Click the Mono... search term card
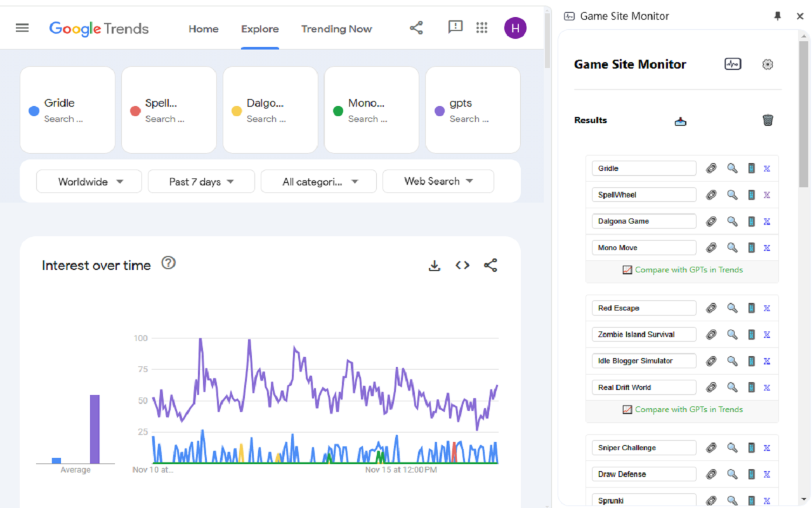This screenshot has height=508, width=812. 372,110
